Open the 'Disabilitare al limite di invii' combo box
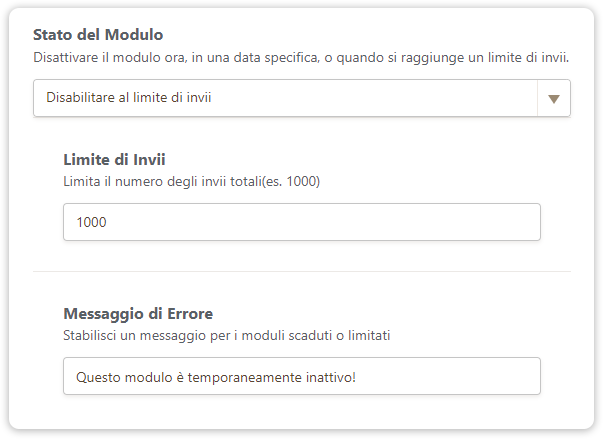Viewport: 603px width, 439px height. [285, 98]
